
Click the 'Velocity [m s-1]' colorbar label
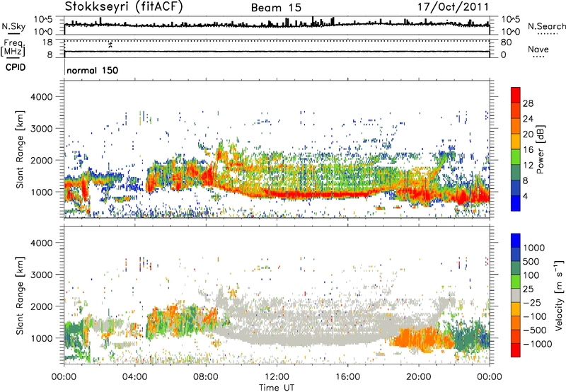click(x=559, y=295)
